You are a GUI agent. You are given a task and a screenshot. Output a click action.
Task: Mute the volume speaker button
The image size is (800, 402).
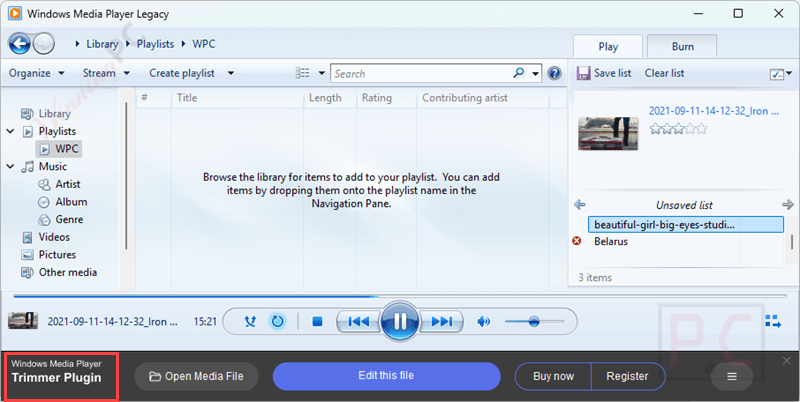click(x=483, y=321)
